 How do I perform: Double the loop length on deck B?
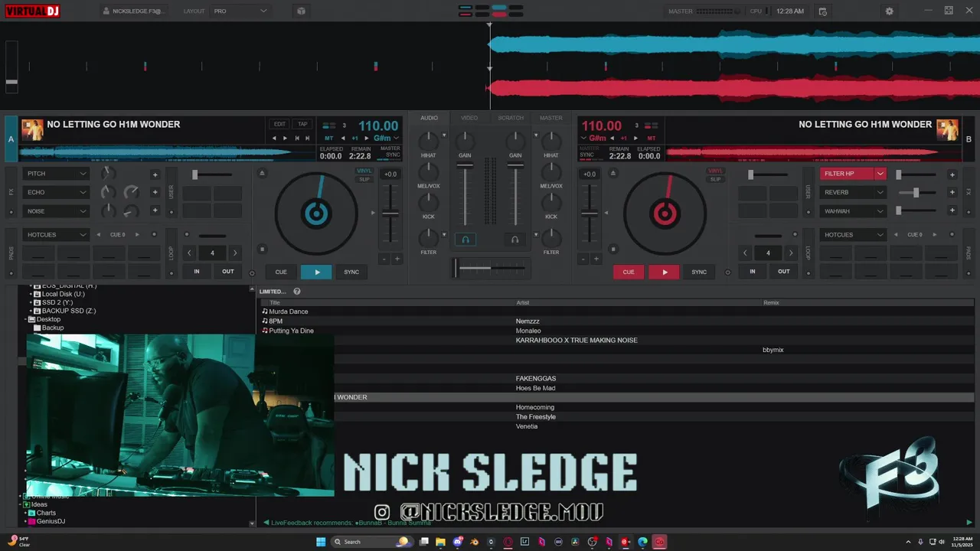coord(791,253)
